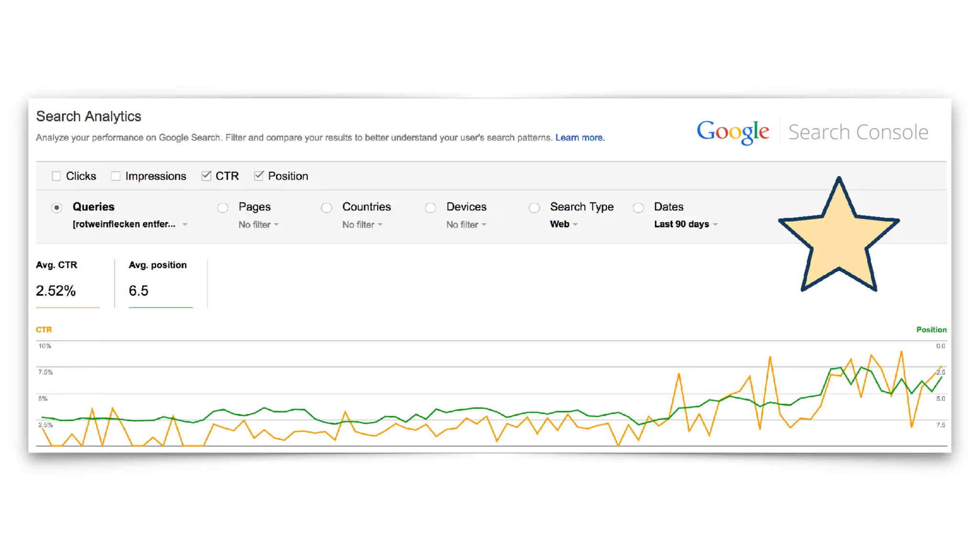Image resolution: width=980 pixels, height=551 pixels.
Task: Enable the Clicks checkbox
Action: point(56,176)
